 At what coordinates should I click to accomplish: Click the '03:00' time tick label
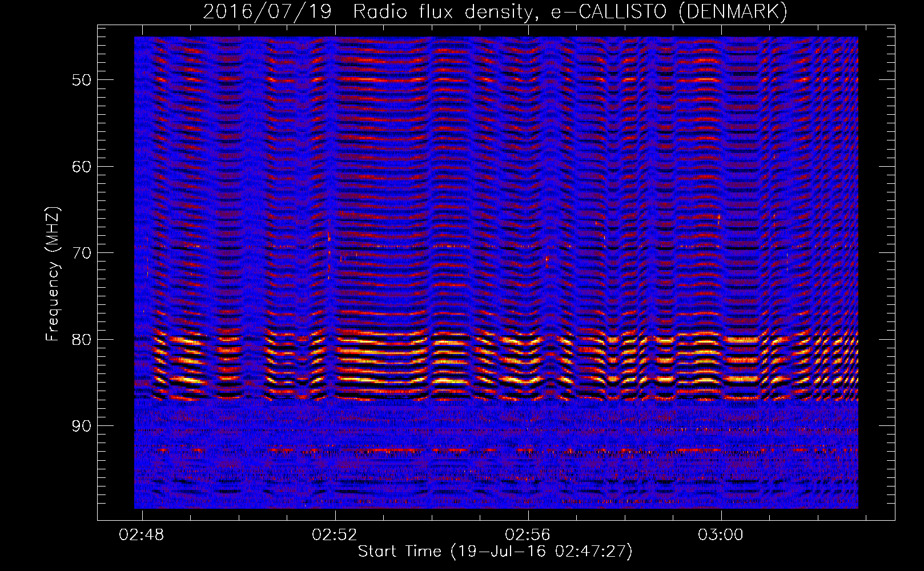[721, 535]
